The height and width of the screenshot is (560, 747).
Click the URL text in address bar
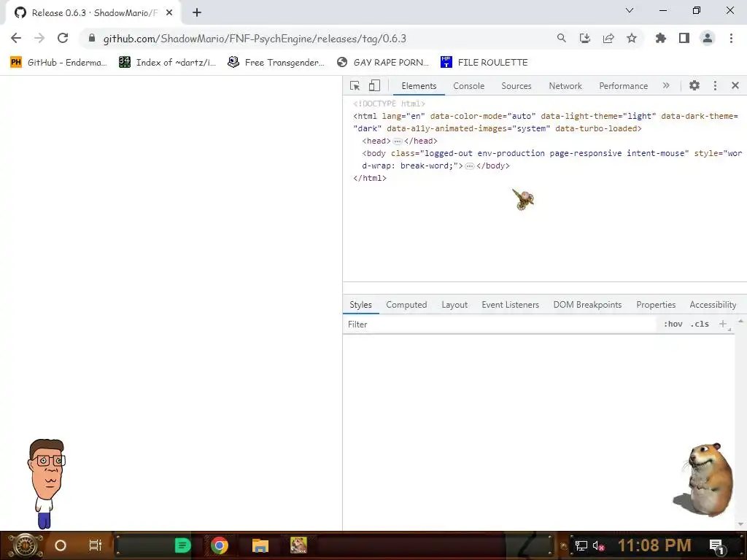255,39
